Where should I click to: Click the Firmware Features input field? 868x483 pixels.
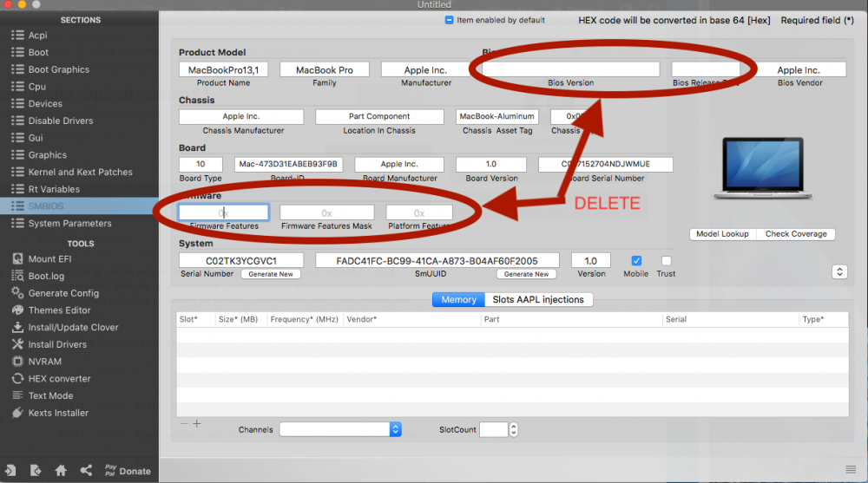(224, 212)
